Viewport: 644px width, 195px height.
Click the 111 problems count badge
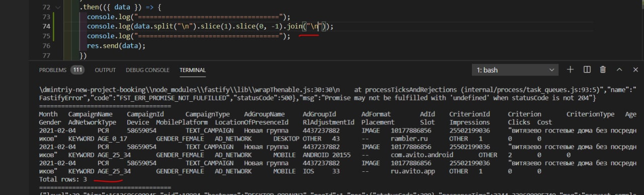tap(77, 70)
